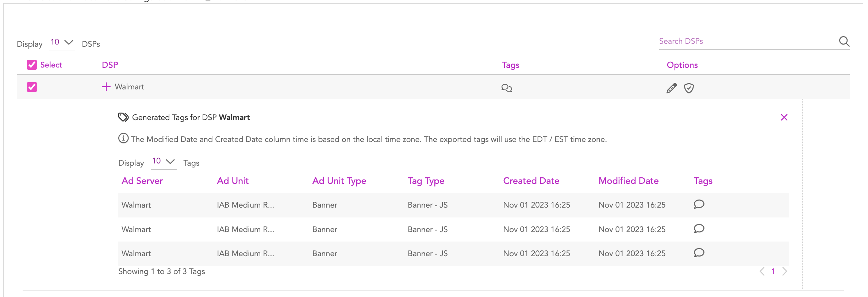868x297 pixels.
Task: Sort by Modified Date column
Action: click(629, 181)
